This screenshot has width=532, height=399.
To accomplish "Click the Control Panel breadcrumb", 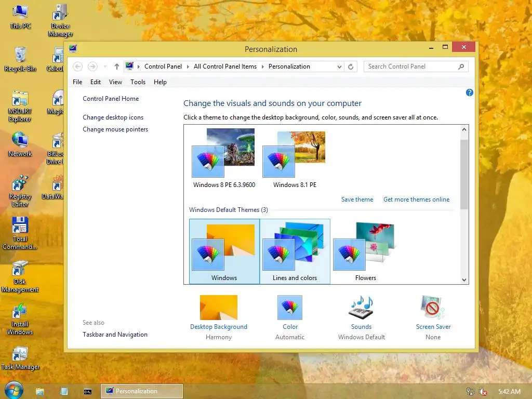I will (x=163, y=66).
